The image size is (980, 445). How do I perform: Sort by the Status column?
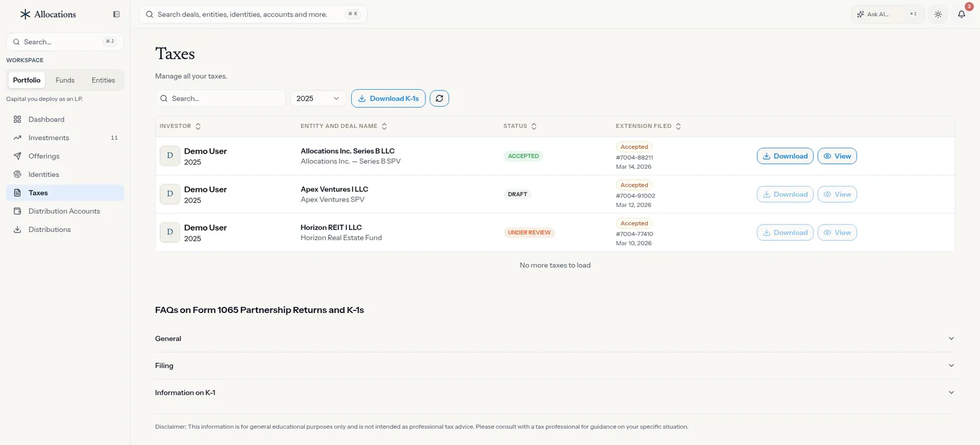521,126
